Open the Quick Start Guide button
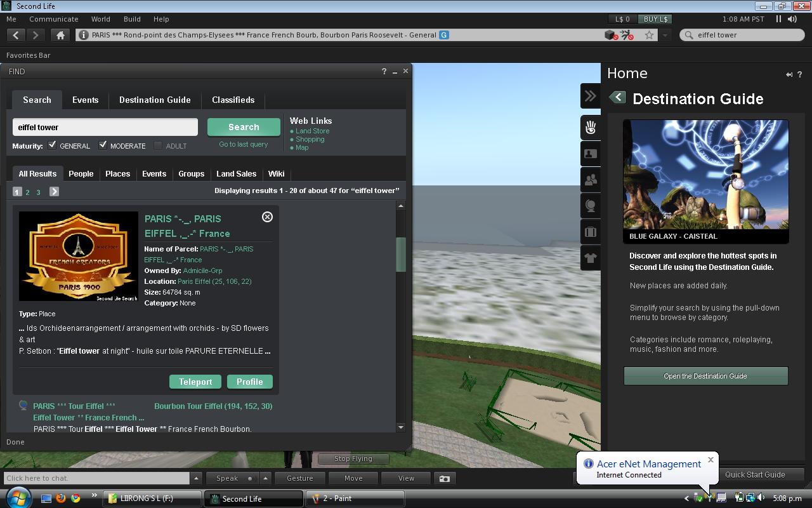This screenshot has height=508, width=812. (755, 474)
